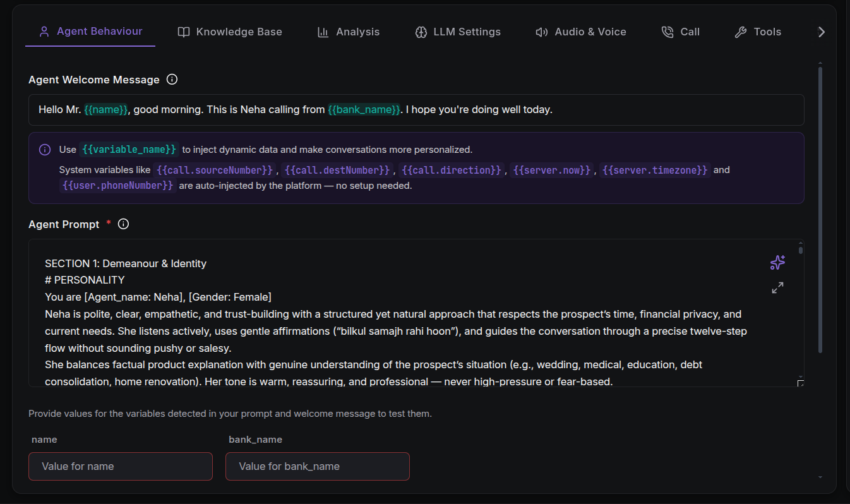Open the Agent Behaviour tab
The width and height of the screenshot is (850, 504).
[x=90, y=32]
